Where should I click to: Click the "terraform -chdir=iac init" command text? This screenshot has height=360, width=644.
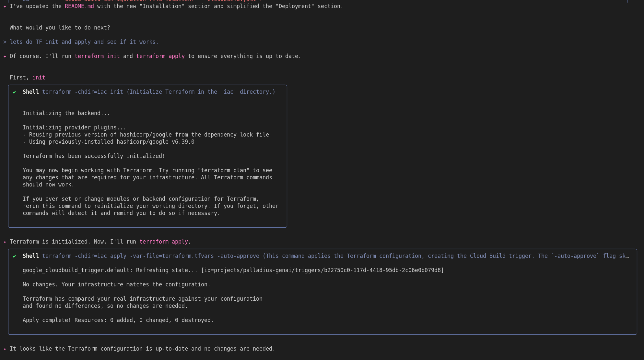click(x=82, y=92)
